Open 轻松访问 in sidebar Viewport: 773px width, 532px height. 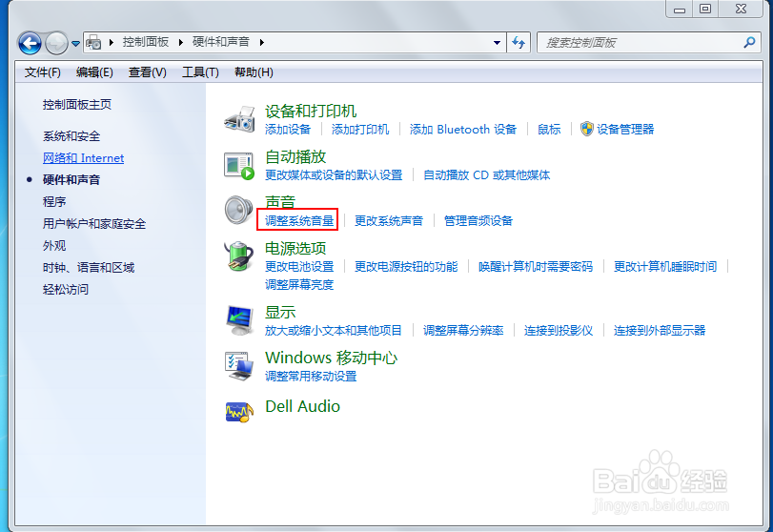[x=66, y=290]
